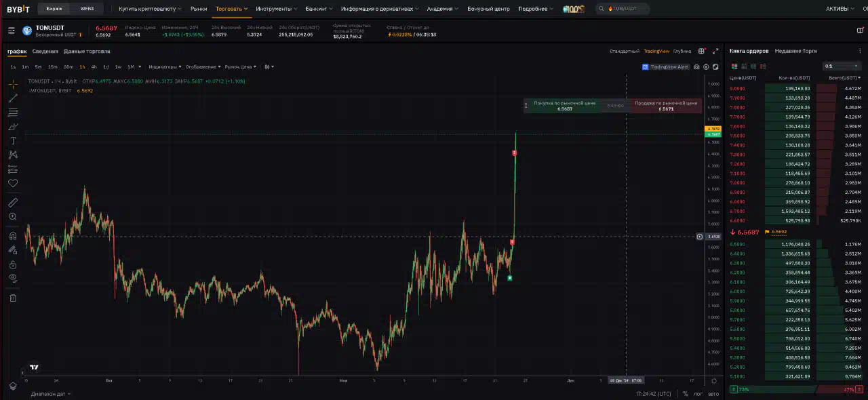This screenshot has width=868, height=400.
Task: Show sell orders only view icon
Action: click(x=763, y=66)
